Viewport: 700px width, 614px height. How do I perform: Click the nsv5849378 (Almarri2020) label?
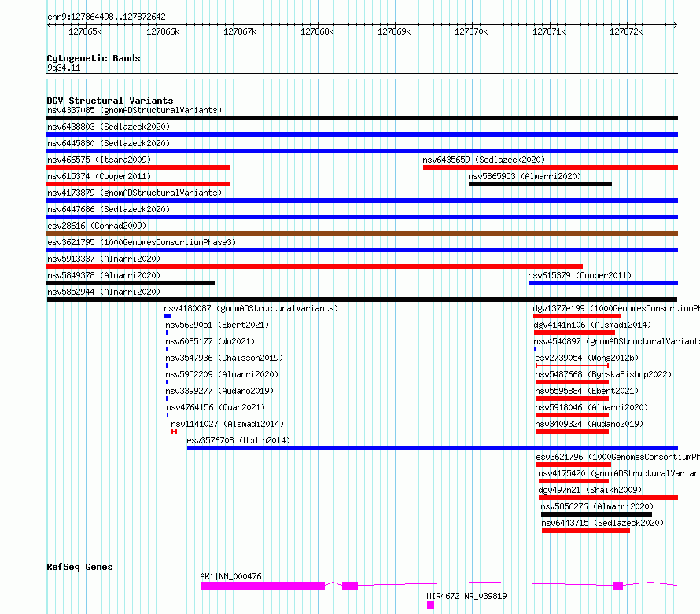pyautogui.click(x=104, y=275)
